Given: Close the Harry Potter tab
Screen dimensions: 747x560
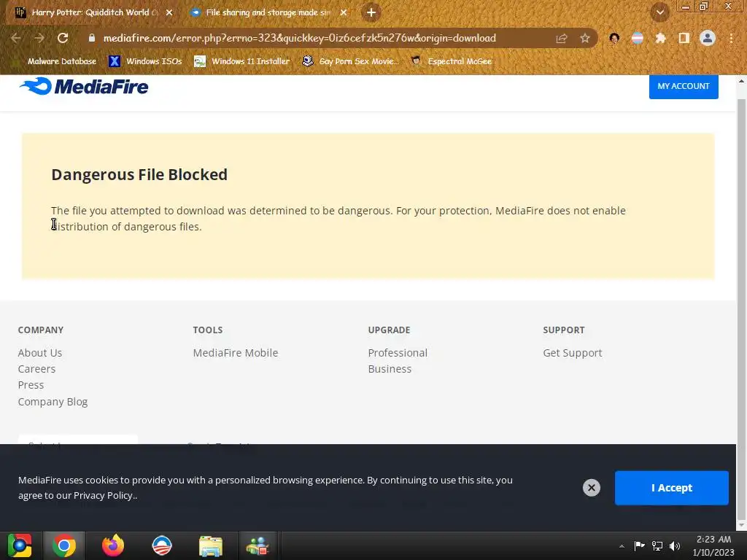Looking at the screenshot, I should coord(169,12).
